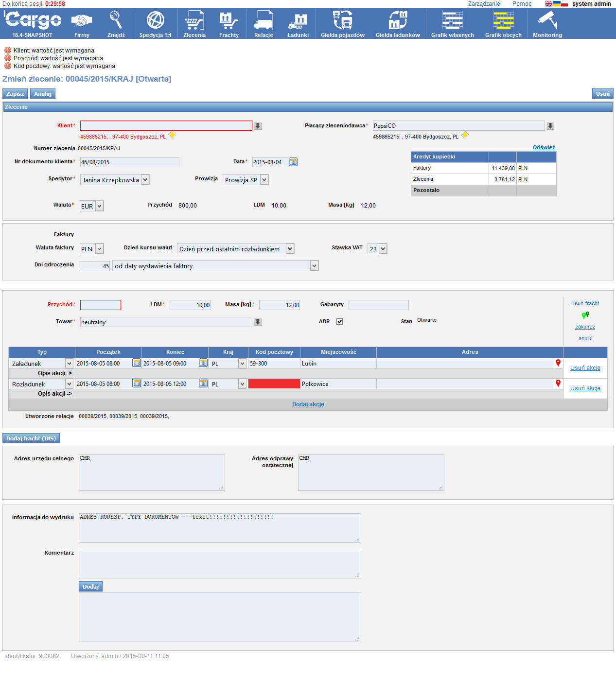Click red map pin in Załadunek row

[558, 363]
